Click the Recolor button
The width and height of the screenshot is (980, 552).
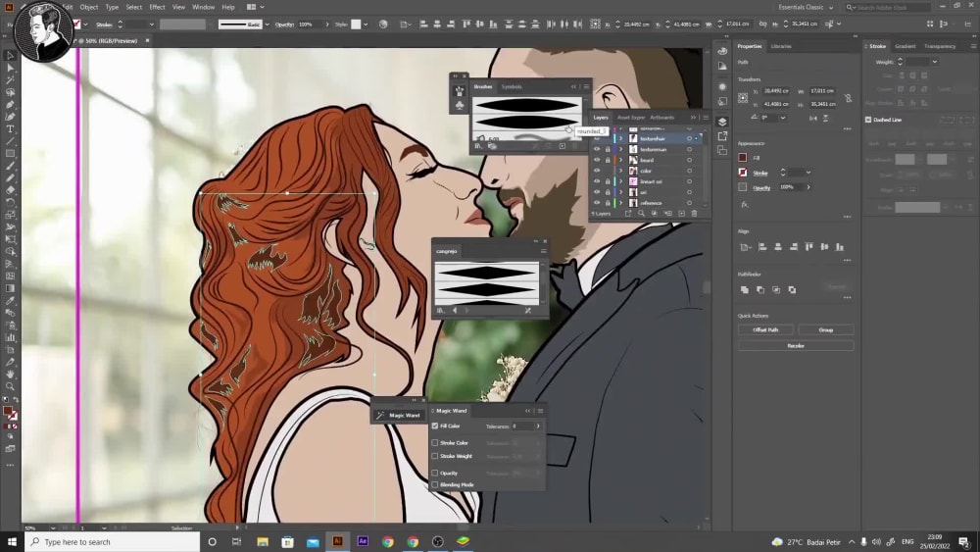click(x=796, y=345)
